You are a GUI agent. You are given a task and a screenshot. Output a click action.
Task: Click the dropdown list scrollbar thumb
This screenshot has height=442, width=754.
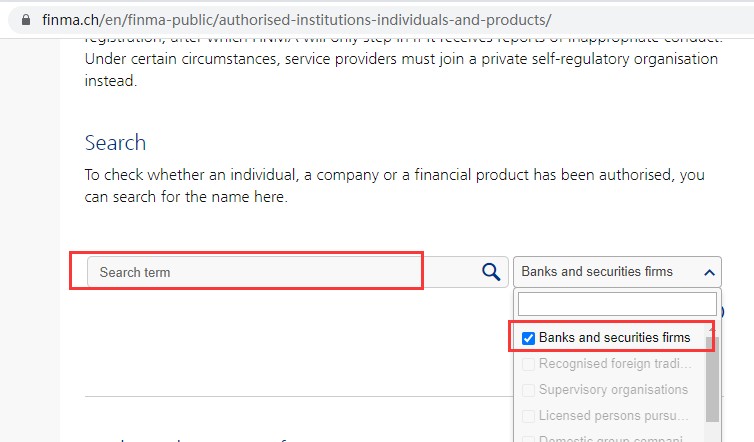click(712, 378)
